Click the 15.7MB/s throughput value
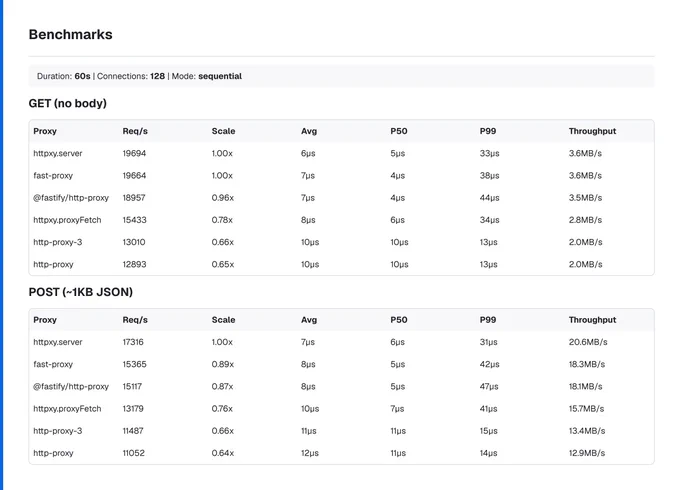Image resolution: width=680 pixels, height=490 pixels. 586,408
